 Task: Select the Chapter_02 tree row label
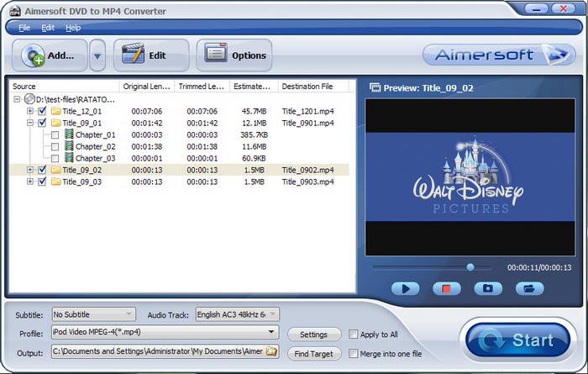click(x=96, y=147)
